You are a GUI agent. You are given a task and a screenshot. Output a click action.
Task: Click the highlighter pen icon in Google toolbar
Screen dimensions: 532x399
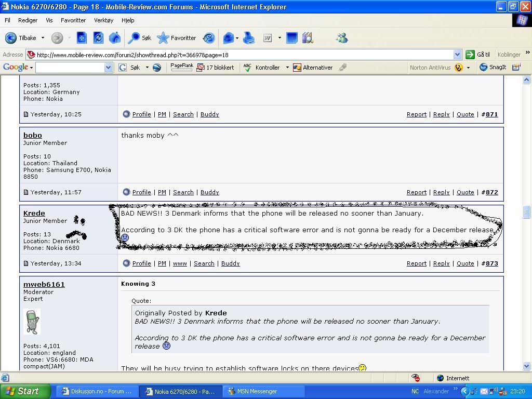[x=343, y=67]
